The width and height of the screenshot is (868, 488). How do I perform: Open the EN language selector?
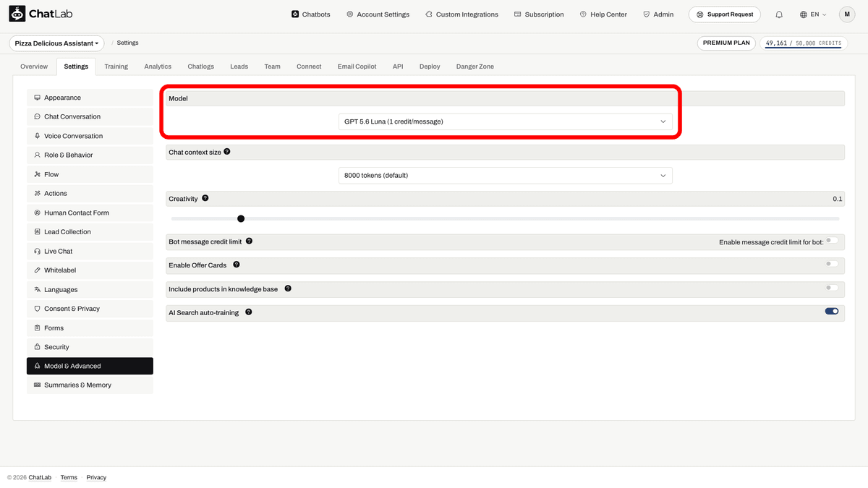(x=813, y=14)
